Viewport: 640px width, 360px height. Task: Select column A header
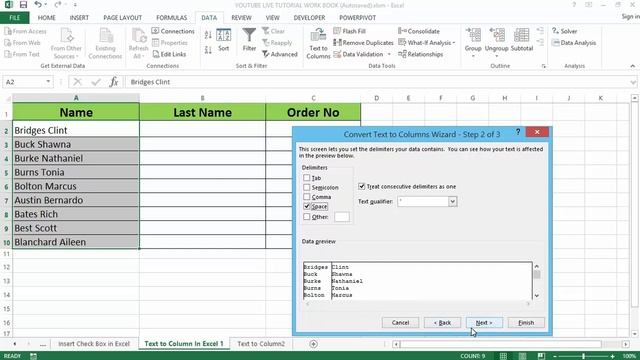76,98
